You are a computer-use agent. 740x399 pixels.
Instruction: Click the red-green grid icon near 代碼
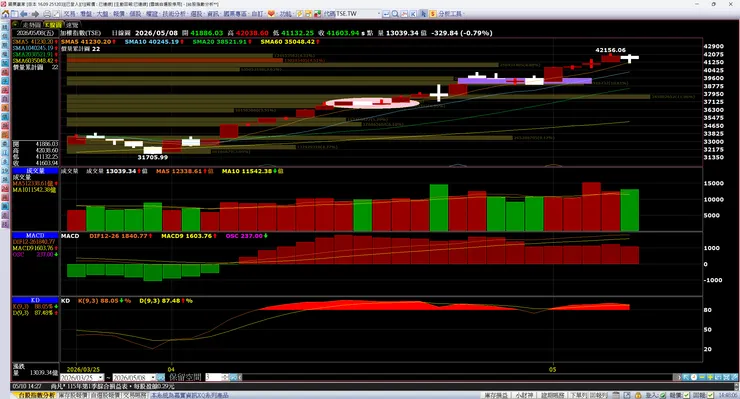point(318,14)
